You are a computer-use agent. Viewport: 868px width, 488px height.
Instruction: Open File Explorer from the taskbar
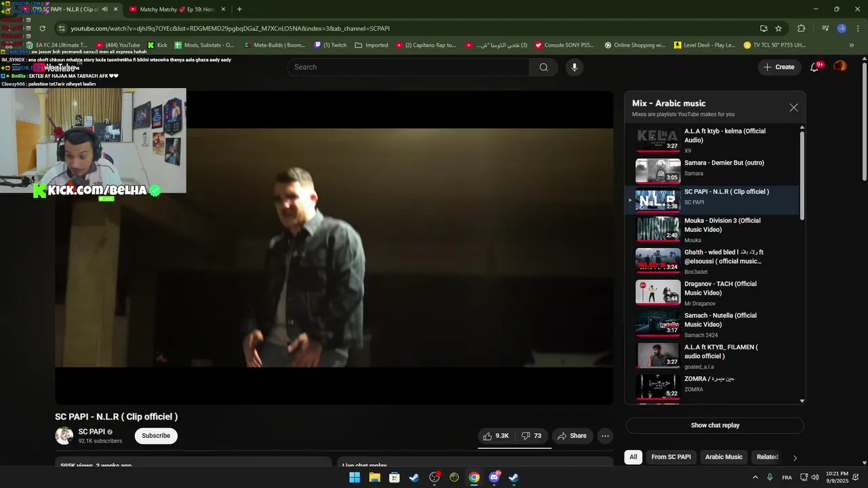(374, 477)
